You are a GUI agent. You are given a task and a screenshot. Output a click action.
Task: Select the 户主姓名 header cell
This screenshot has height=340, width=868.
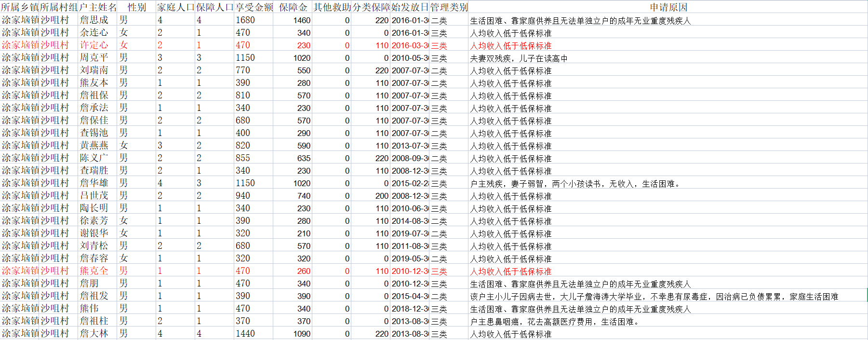[x=98, y=7]
